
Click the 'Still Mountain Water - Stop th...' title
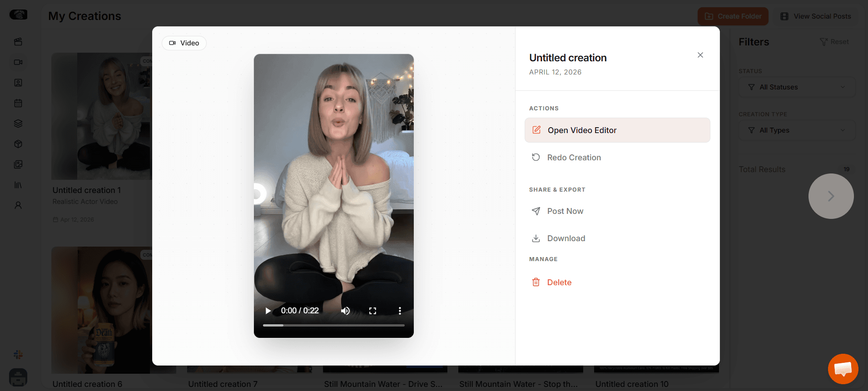point(519,384)
